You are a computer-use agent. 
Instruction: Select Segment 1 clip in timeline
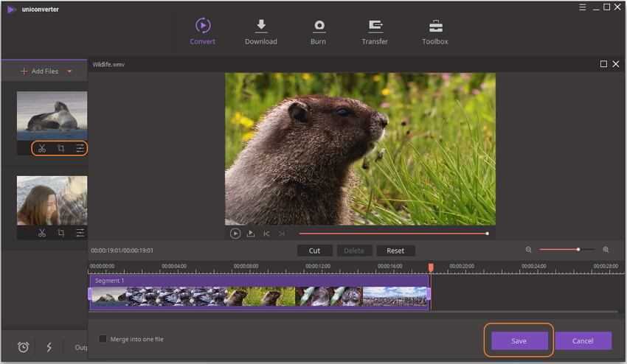coord(258,295)
